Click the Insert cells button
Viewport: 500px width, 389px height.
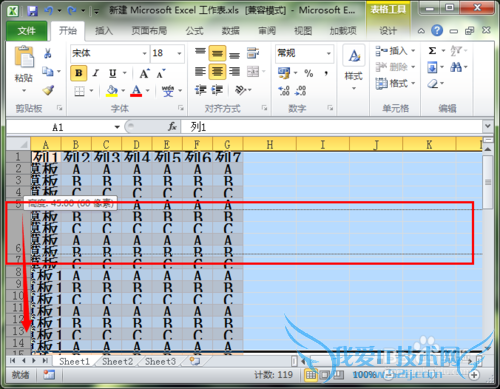click(x=395, y=51)
